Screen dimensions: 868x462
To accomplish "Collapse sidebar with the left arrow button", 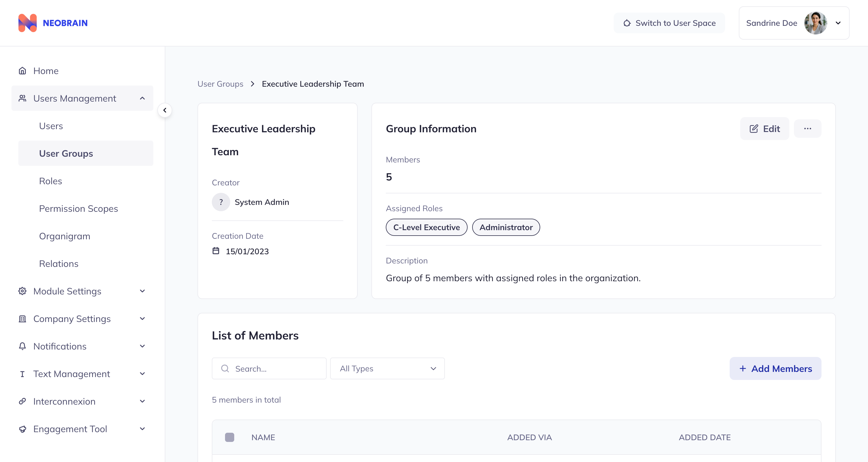I will pyautogui.click(x=165, y=110).
